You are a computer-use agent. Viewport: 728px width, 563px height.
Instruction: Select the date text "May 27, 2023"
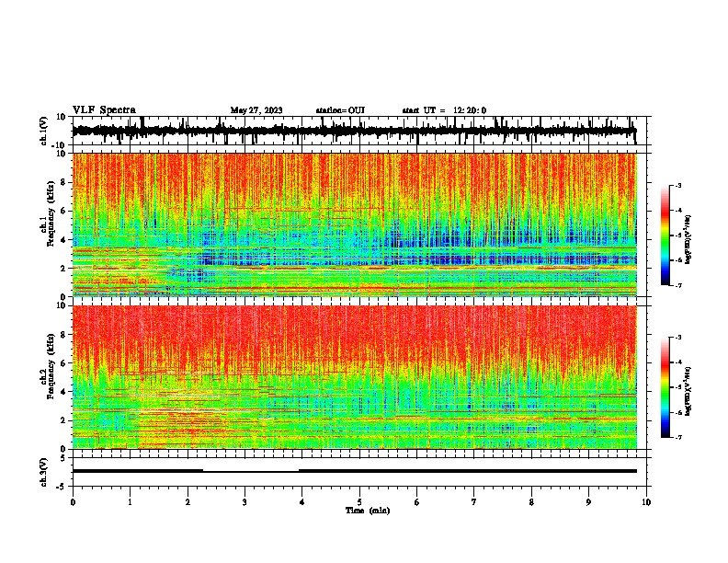(256, 110)
